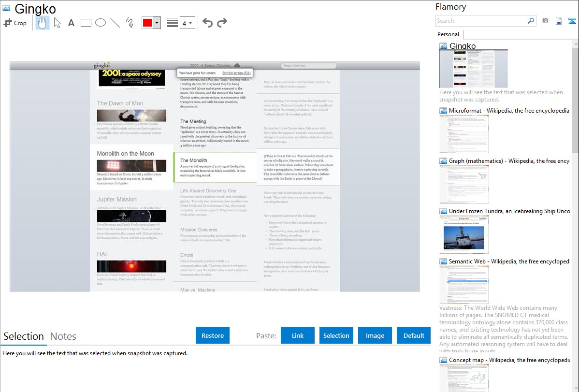579x392 pixels.
Task: Pick the rectangle drawing tool
Action: point(86,23)
